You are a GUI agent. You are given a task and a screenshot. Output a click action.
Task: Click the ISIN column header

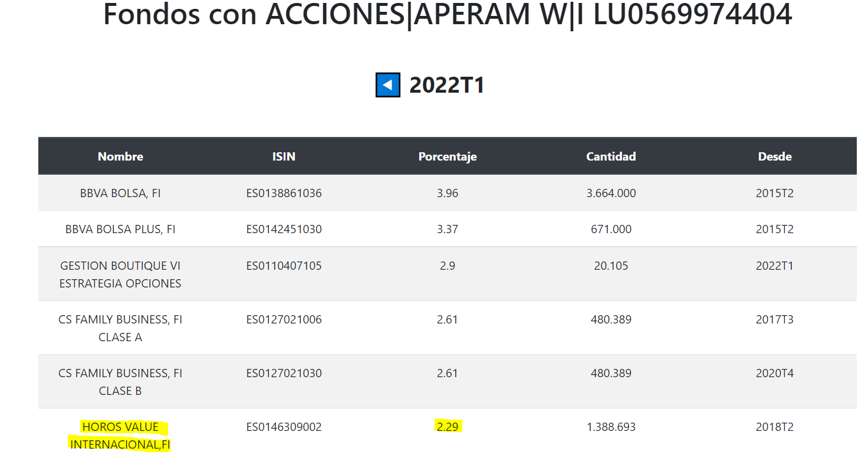pyautogui.click(x=284, y=156)
